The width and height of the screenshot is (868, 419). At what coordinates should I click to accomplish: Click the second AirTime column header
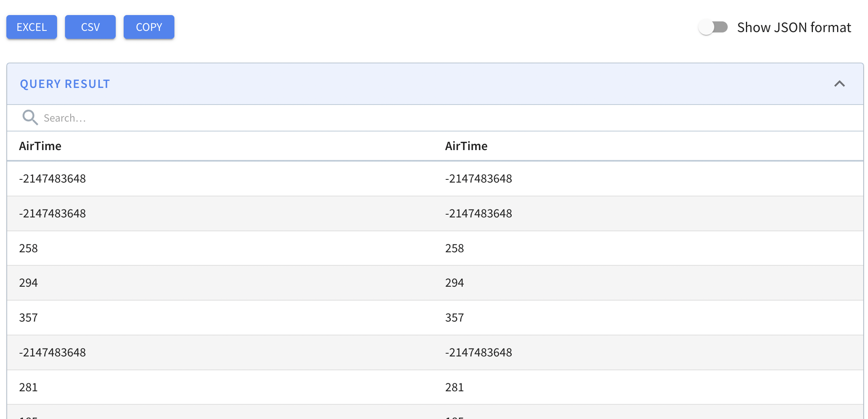(466, 146)
